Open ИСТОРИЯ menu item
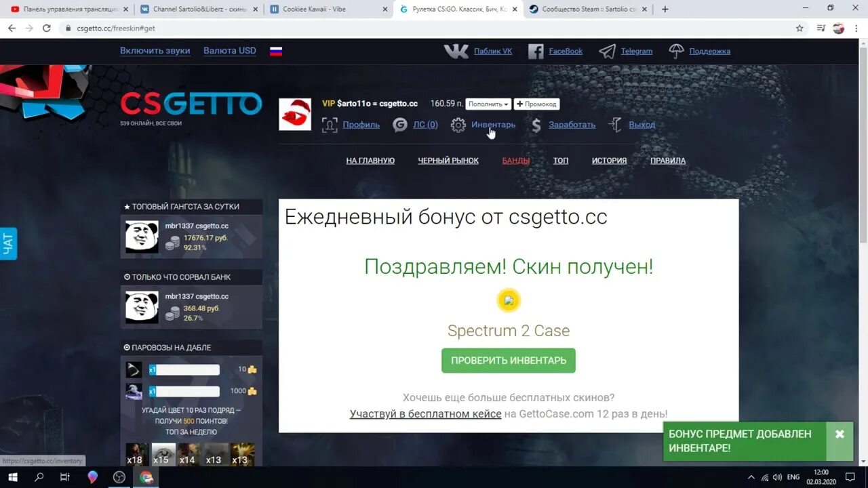 [609, 161]
